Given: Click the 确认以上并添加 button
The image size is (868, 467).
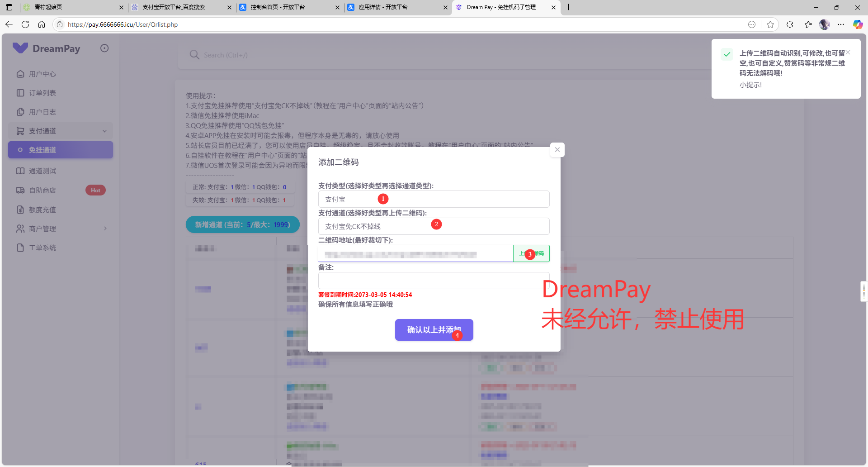Looking at the screenshot, I should pos(434,330).
